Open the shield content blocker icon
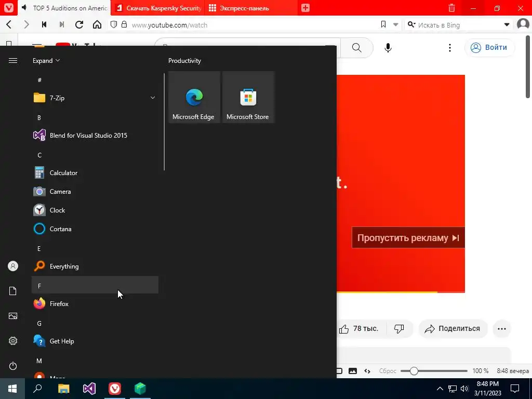The image size is (532, 399). tap(114, 25)
